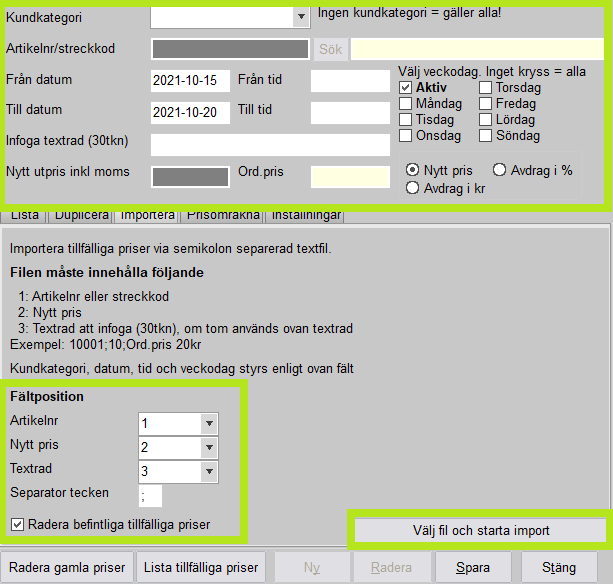This screenshot has height=584, width=613.
Task: Select the Avdrag i kr radio button
Action: (x=412, y=187)
